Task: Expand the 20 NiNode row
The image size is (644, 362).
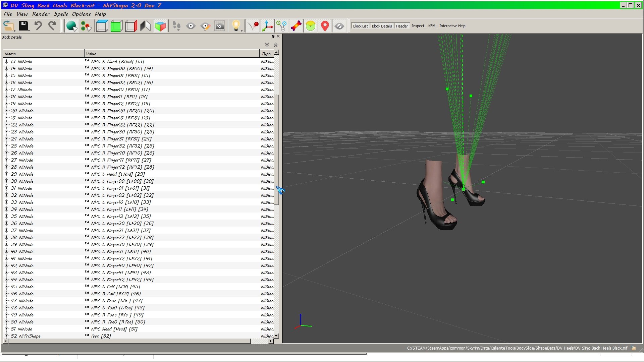Action: coord(6,111)
